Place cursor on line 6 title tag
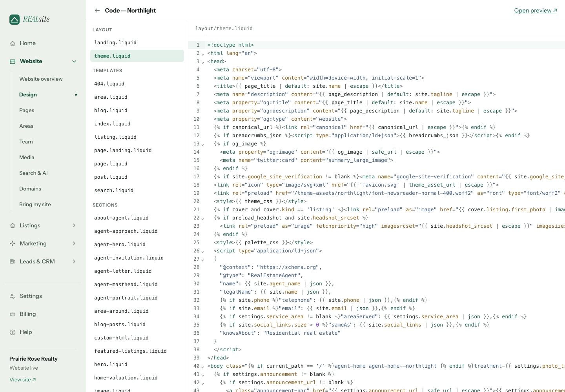The width and height of the screenshot is (565, 392). click(308, 86)
